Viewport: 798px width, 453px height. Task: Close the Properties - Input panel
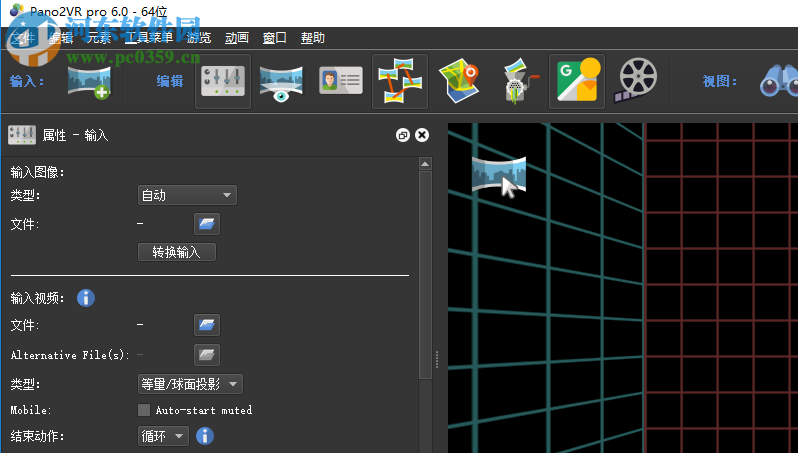[422, 135]
